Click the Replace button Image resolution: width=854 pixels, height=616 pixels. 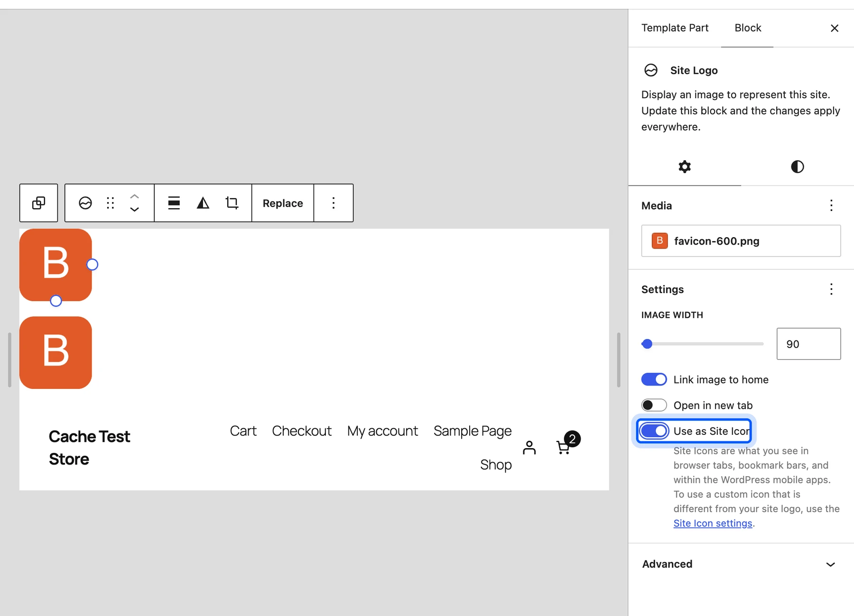(x=283, y=203)
